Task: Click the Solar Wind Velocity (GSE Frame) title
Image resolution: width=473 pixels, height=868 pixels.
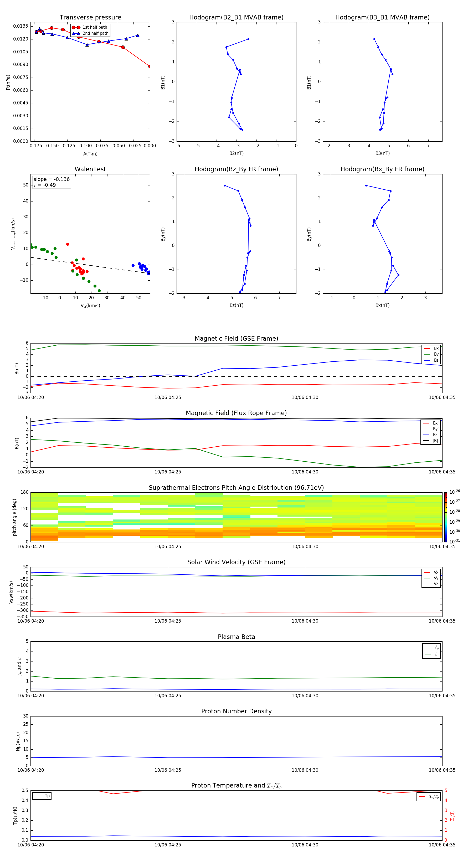Action: (x=236, y=562)
